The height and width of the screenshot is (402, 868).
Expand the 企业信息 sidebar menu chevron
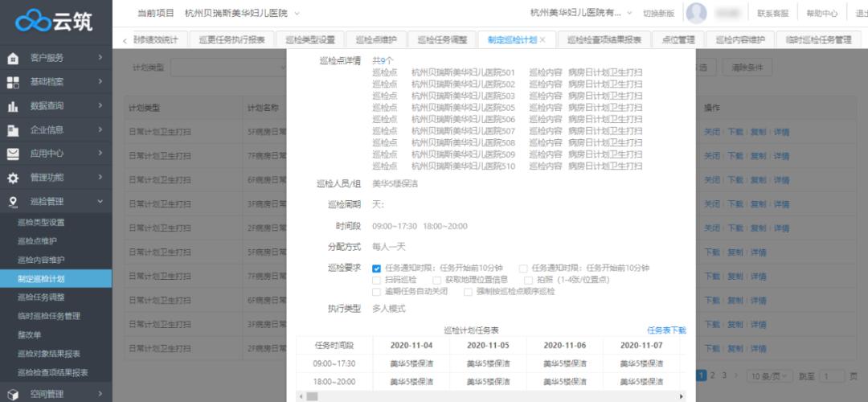tap(100, 129)
